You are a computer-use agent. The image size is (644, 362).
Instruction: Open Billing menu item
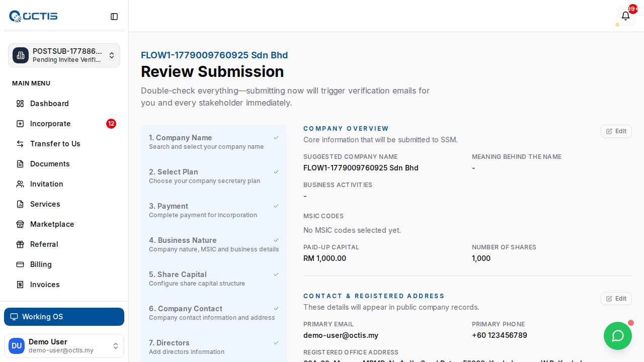point(64,264)
